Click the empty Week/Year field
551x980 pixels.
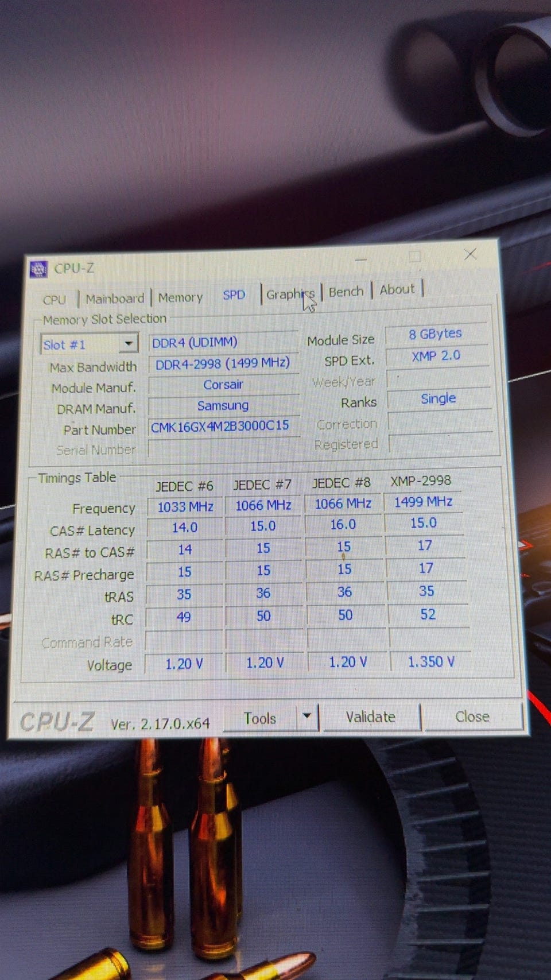tap(439, 378)
